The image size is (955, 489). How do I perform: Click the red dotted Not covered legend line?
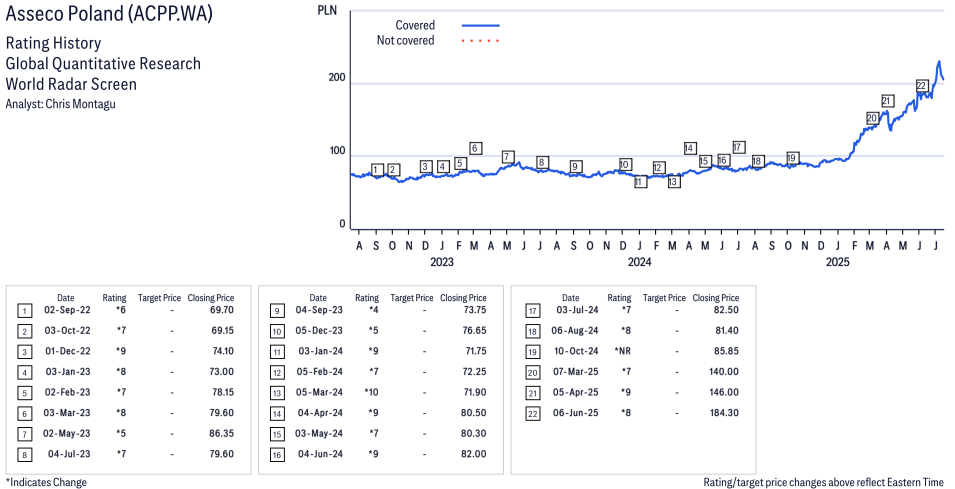coord(481,41)
